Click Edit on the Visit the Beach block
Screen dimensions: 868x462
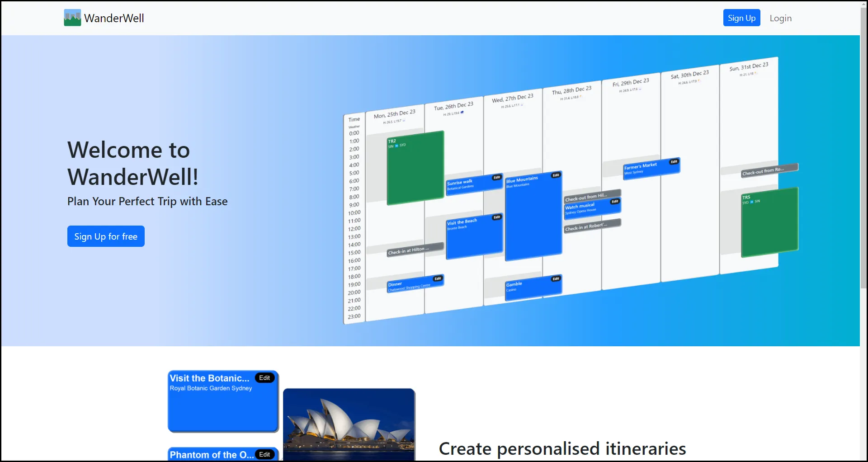[497, 217]
